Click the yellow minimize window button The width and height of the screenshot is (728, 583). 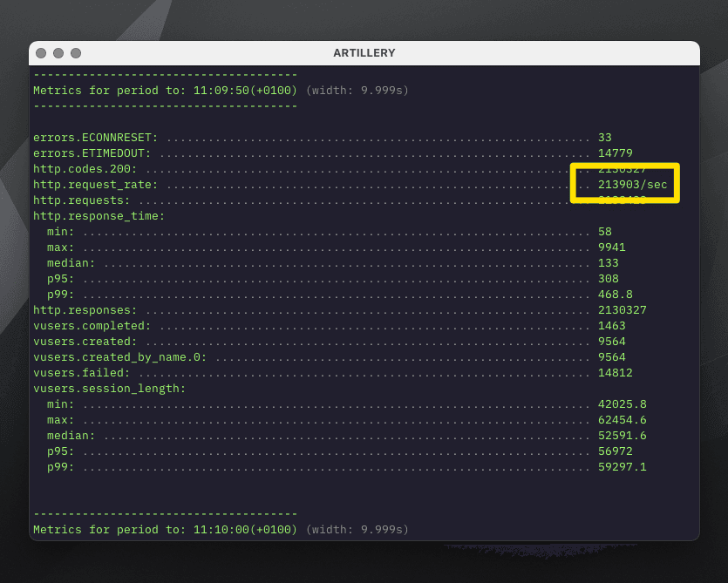58,53
